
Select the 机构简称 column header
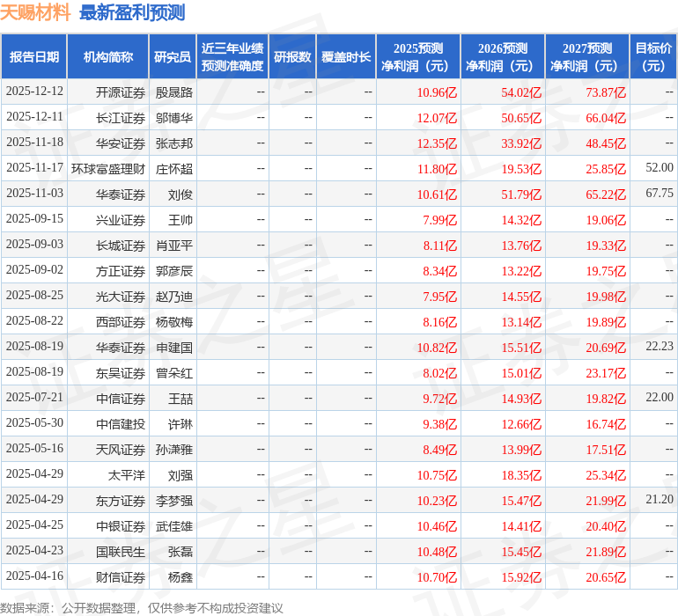(x=108, y=57)
